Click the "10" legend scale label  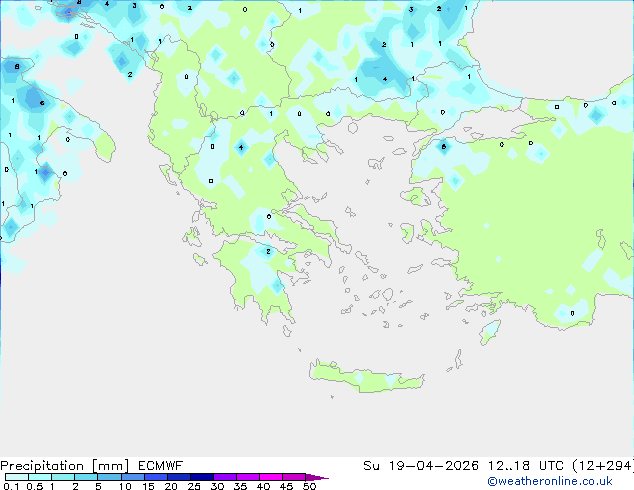point(125,486)
